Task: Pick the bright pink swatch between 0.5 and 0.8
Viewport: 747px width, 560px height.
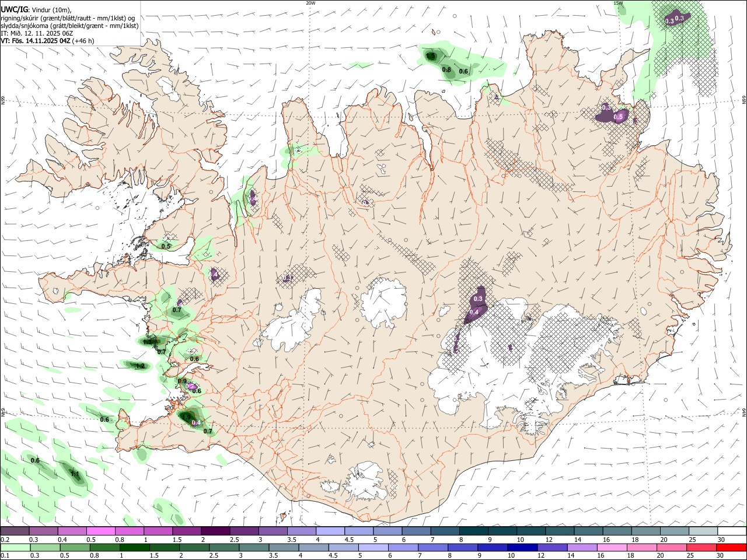Action: click(x=100, y=531)
